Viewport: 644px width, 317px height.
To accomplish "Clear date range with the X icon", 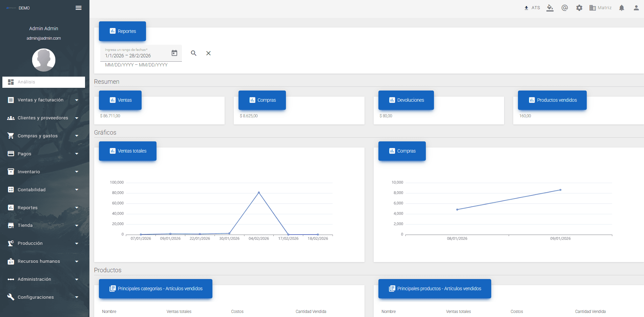I will (209, 53).
